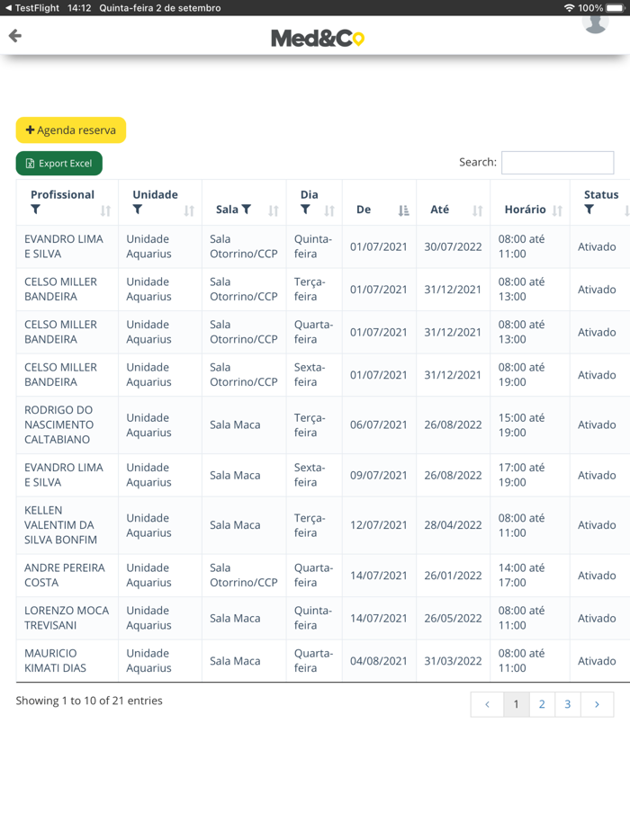Sort the table by Horário
Image resolution: width=630 pixels, height=840 pixels.
557,210
